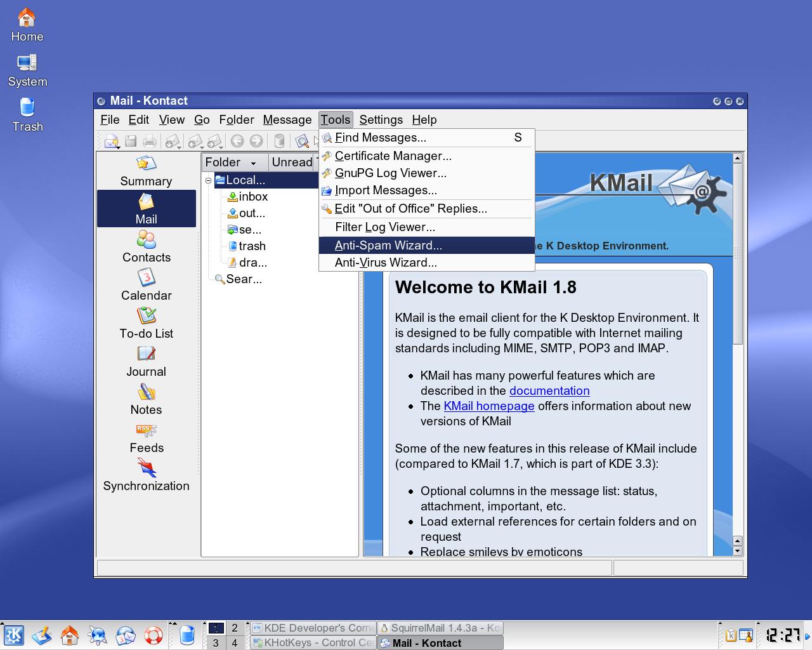Click the Print toolbar icon

pyautogui.click(x=150, y=141)
